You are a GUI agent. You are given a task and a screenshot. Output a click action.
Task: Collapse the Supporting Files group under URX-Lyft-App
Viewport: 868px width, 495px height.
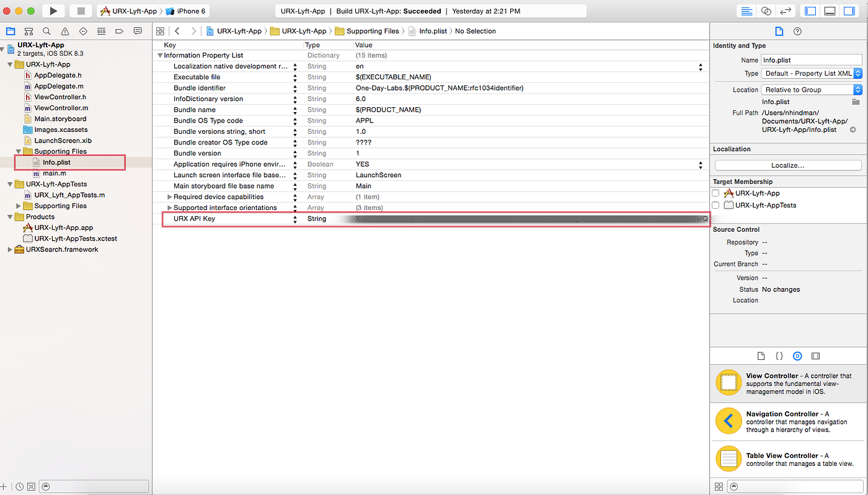[19, 151]
